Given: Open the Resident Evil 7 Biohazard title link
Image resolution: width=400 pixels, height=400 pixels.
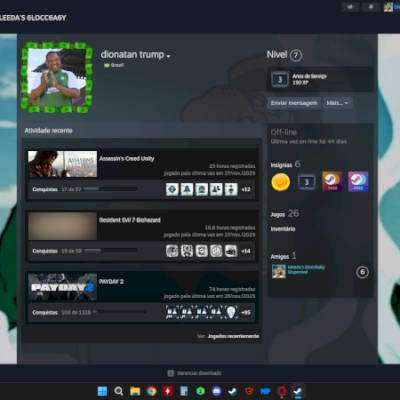Looking at the screenshot, I should click(130, 220).
